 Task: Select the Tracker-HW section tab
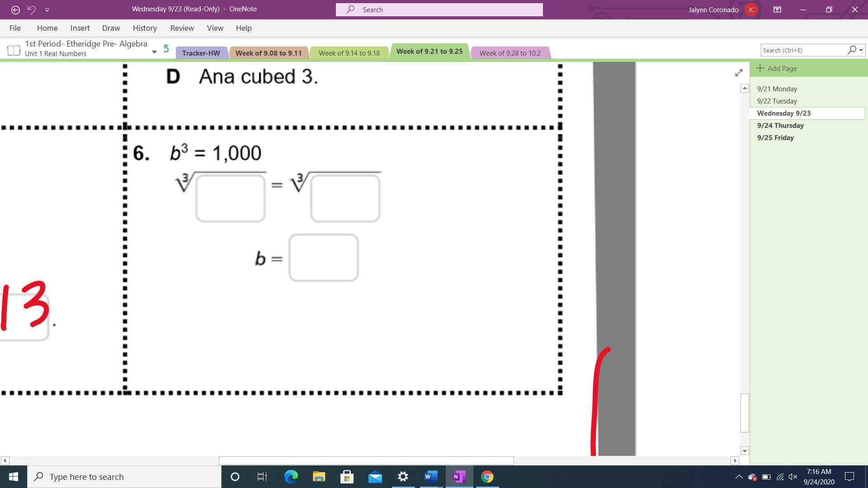point(201,53)
